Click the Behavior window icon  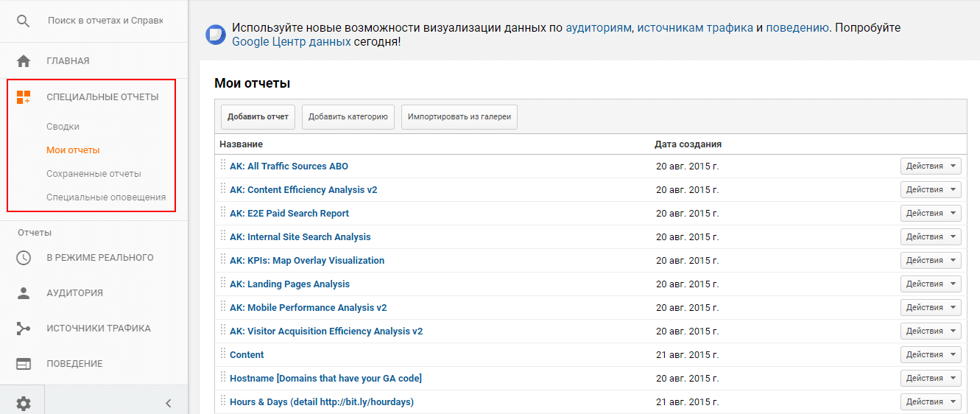click(24, 364)
